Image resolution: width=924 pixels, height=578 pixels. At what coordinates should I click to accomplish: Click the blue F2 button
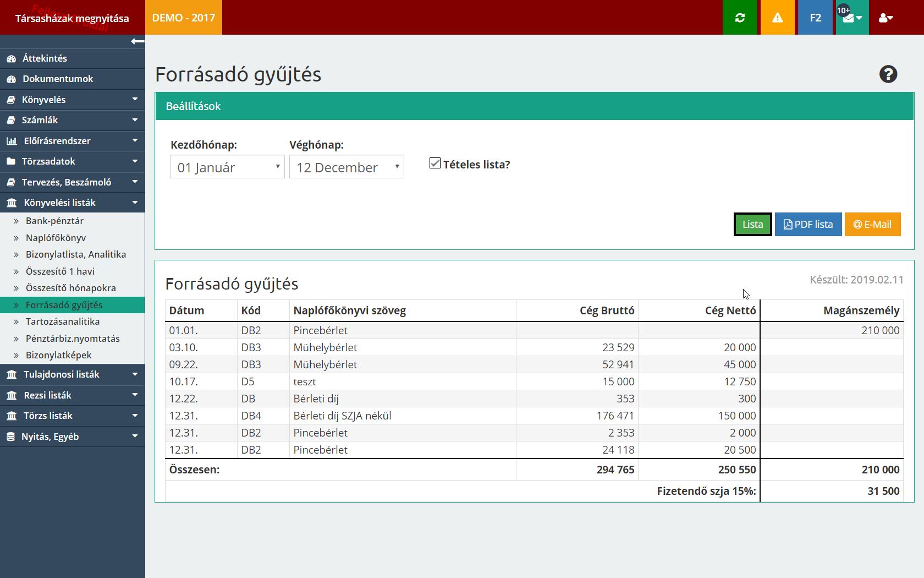tap(815, 18)
